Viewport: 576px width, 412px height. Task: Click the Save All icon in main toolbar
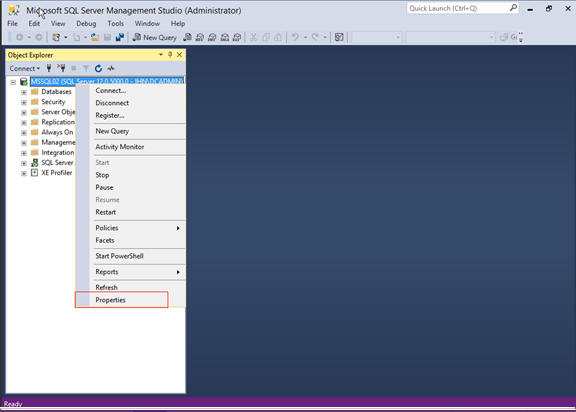coord(120,37)
